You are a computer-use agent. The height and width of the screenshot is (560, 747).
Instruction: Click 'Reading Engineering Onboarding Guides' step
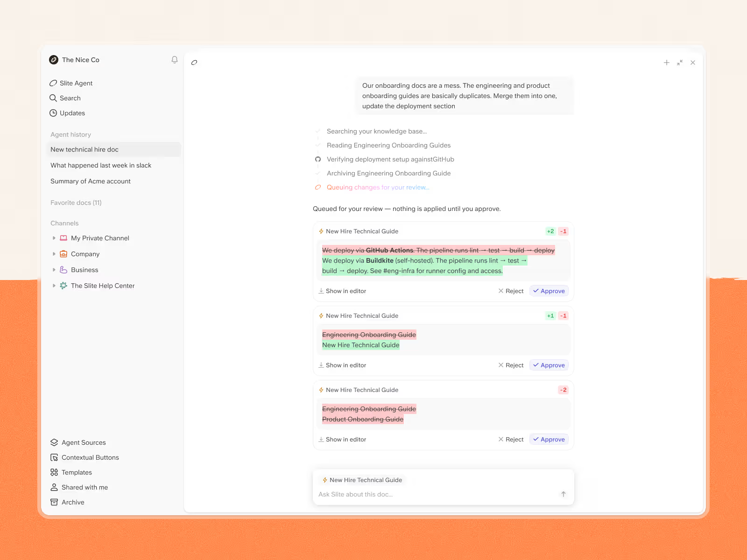click(x=388, y=145)
